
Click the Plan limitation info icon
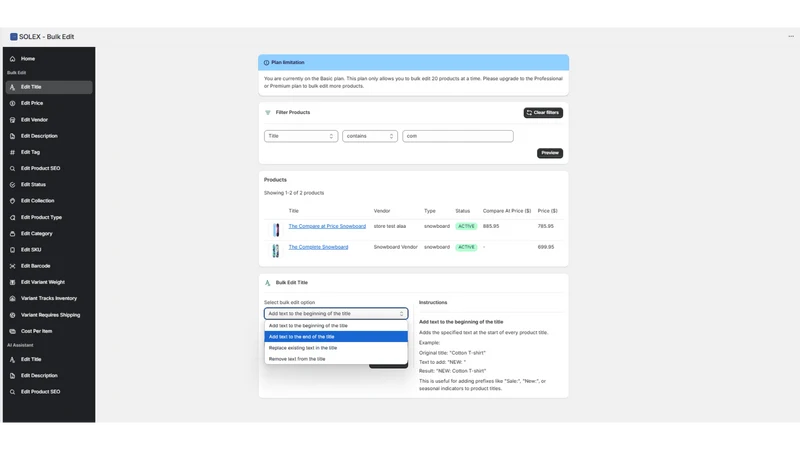point(266,63)
